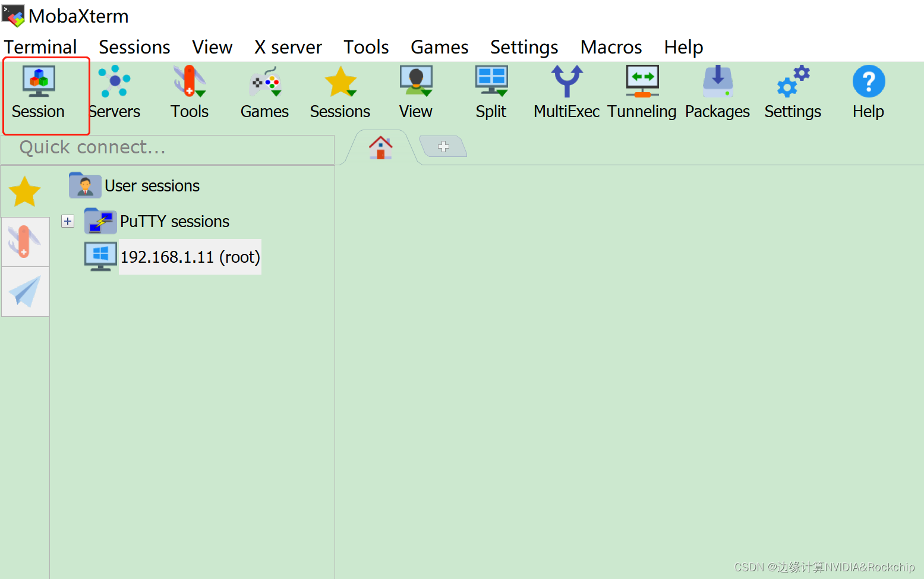Select the Tools knife sidebar tab
Viewport: 924px width, 579px height.
[25, 241]
